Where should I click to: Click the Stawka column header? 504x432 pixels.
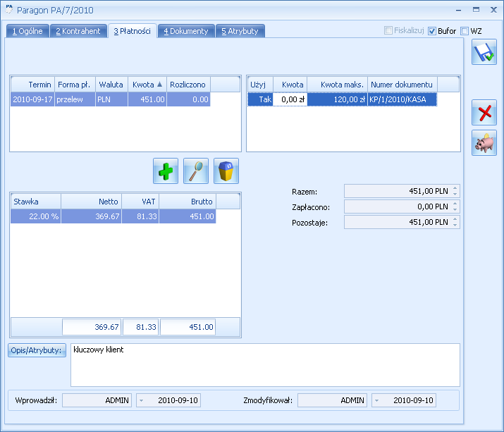36,202
